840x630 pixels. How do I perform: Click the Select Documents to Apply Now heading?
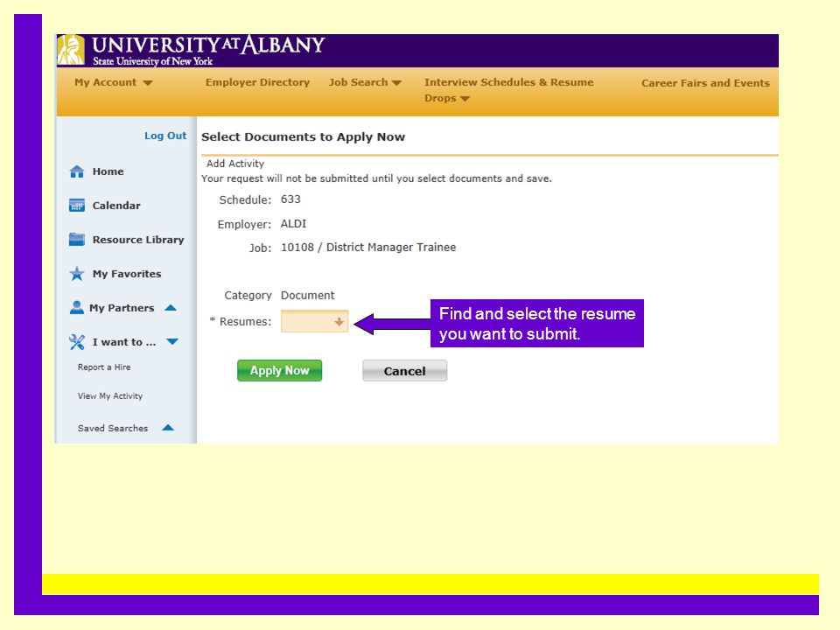pos(304,136)
